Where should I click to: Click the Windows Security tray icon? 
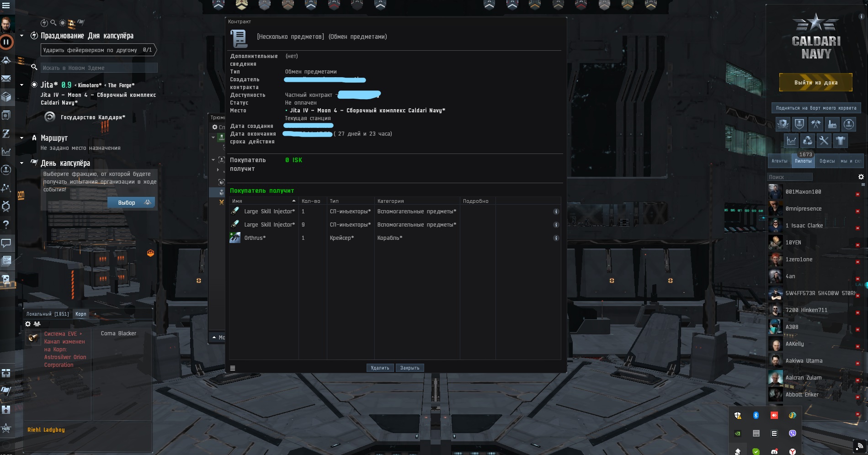click(x=738, y=415)
